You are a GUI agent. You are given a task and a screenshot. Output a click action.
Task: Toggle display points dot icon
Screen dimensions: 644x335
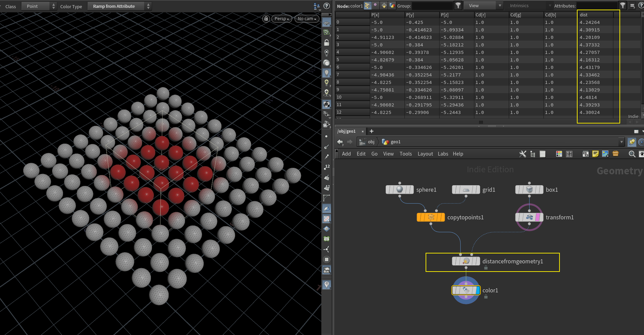click(326, 136)
